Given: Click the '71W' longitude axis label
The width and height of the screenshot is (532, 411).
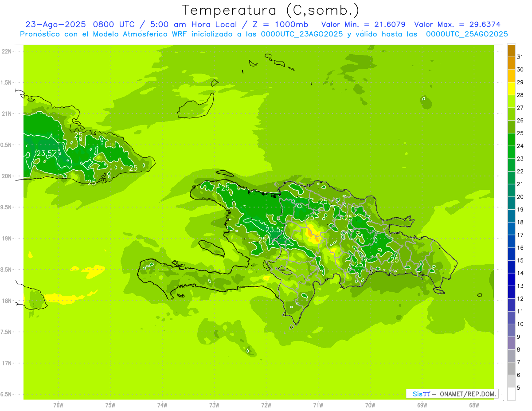Looking at the screenshot, I should (318, 405).
